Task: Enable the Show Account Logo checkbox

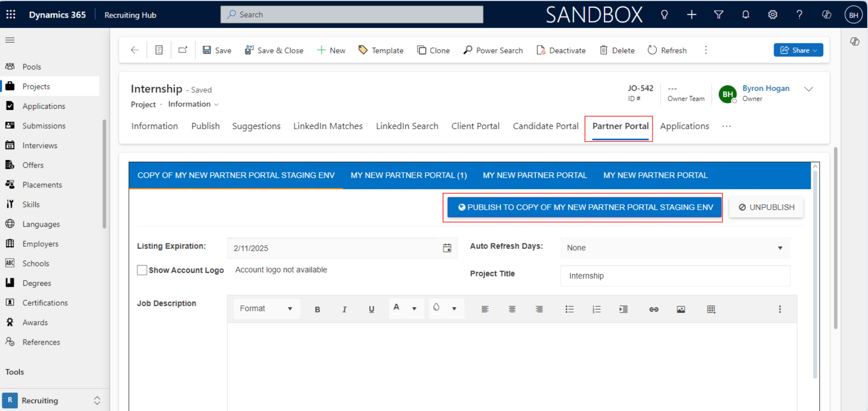Action: click(x=142, y=270)
